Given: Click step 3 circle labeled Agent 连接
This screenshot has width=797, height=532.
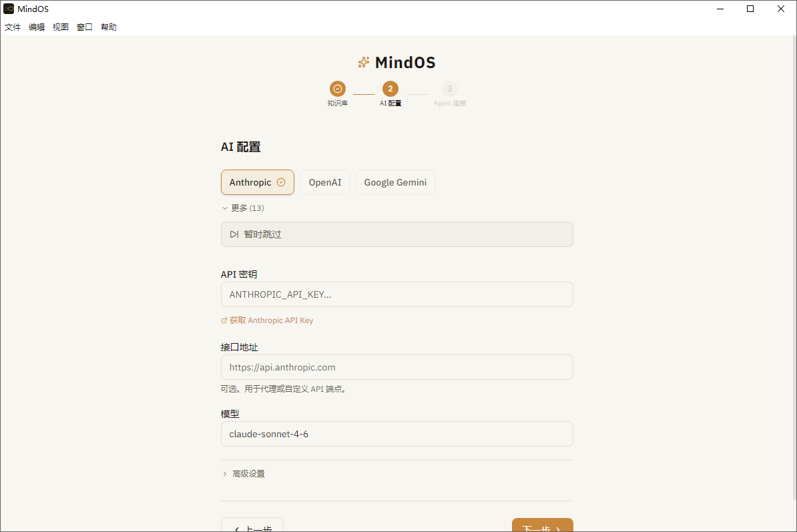Looking at the screenshot, I should click(x=449, y=88).
